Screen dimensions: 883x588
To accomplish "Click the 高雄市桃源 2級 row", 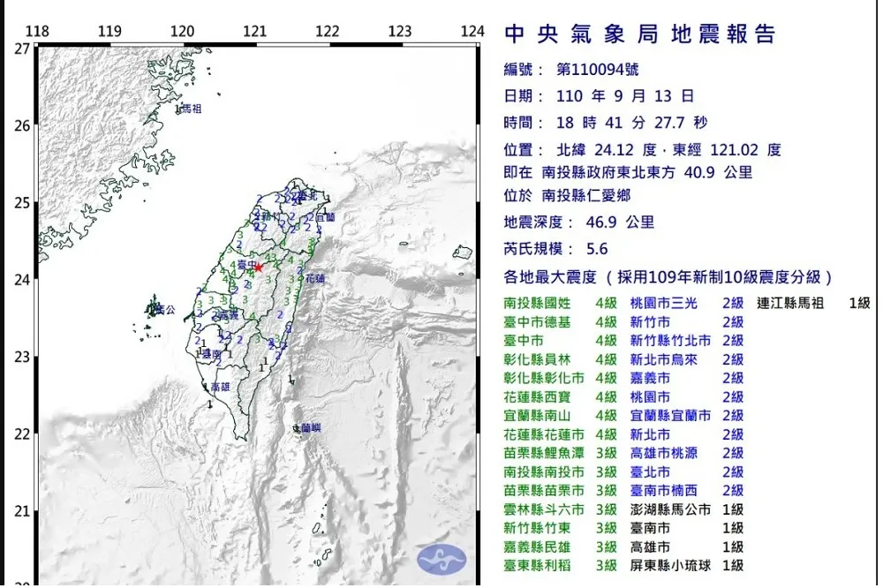I will point(686,453).
